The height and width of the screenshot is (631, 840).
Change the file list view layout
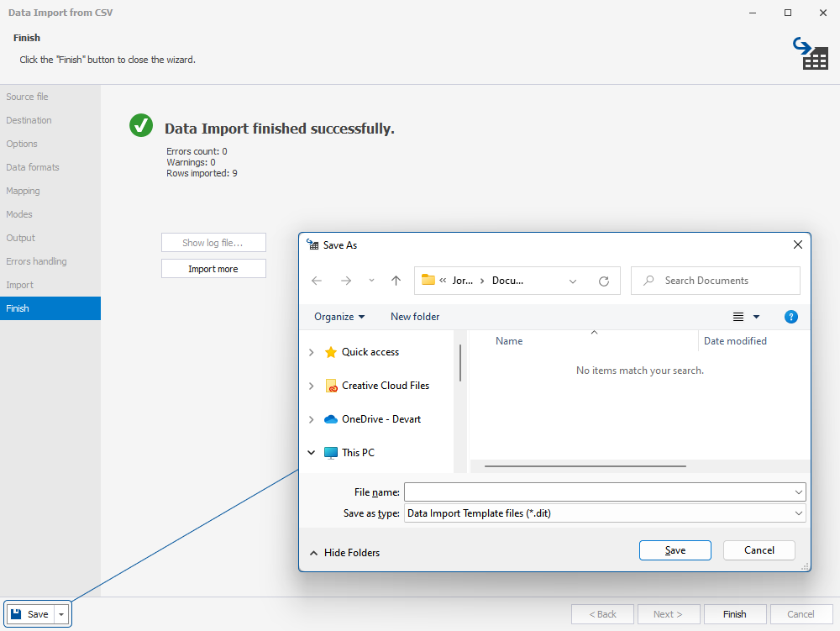pos(738,317)
